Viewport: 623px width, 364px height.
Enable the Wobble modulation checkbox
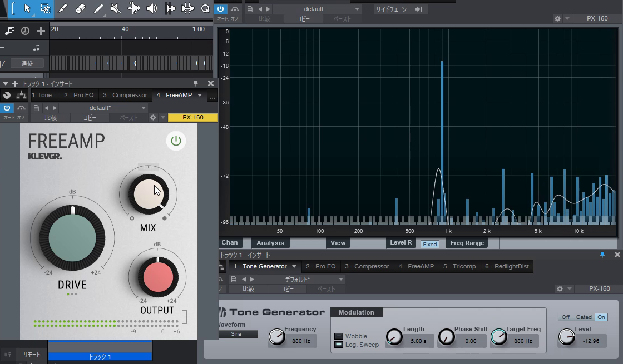point(339,336)
